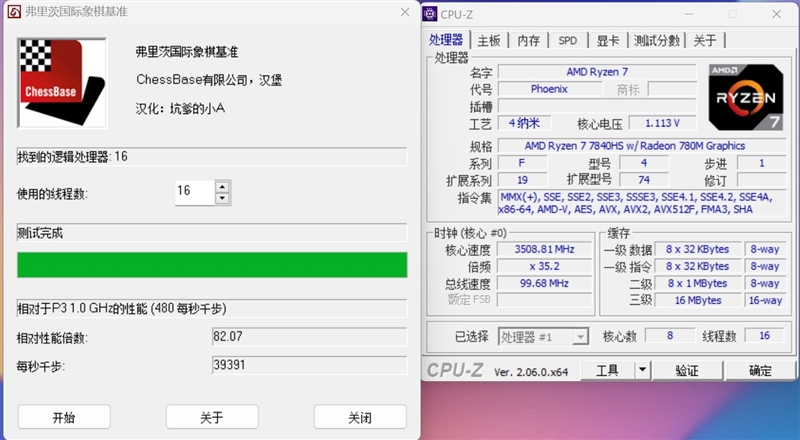Open the 内存 tab
Viewport: 800px width, 440px height.
(x=529, y=40)
